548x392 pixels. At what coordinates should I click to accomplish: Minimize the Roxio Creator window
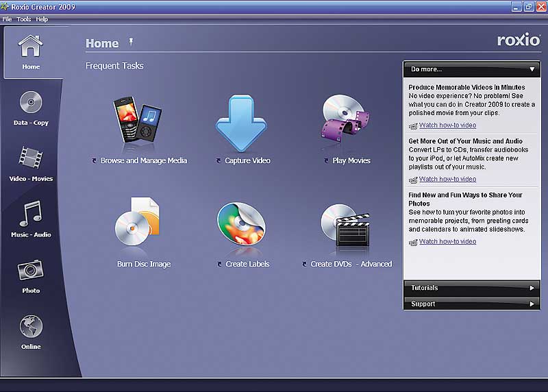[x=516, y=7]
